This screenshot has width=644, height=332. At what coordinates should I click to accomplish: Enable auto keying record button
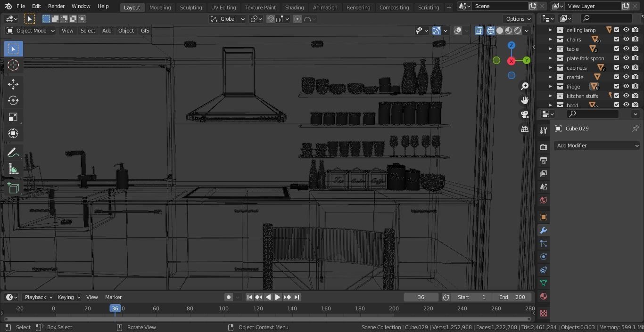tap(229, 297)
